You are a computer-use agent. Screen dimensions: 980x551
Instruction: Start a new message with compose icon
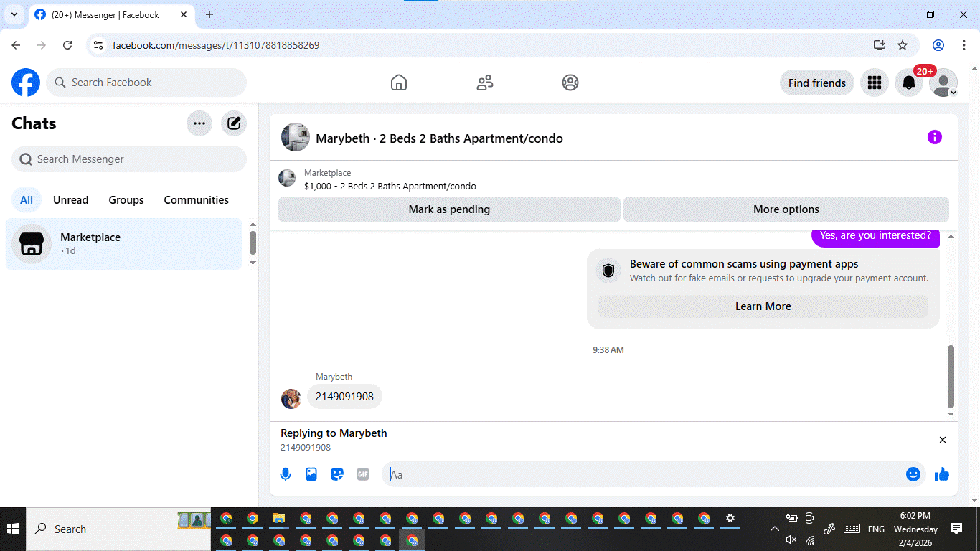(234, 123)
